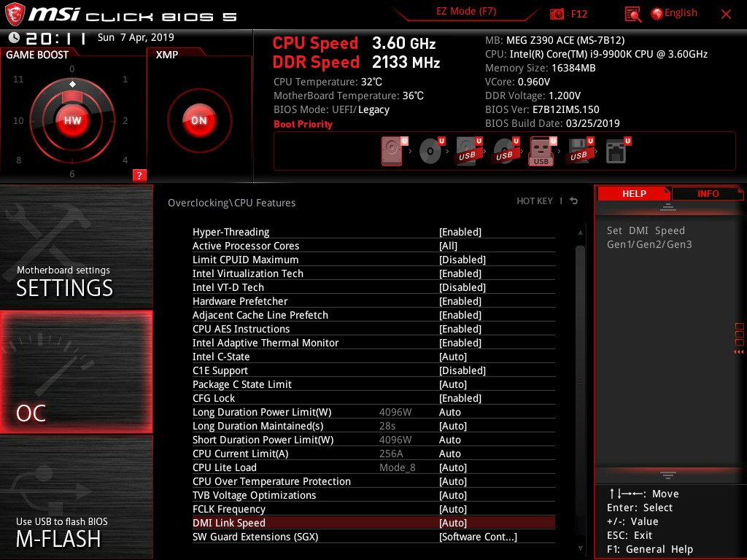Image resolution: width=747 pixels, height=560 pixels.
Task: Click the screenshot camera F12 icon
Action: 557,14
